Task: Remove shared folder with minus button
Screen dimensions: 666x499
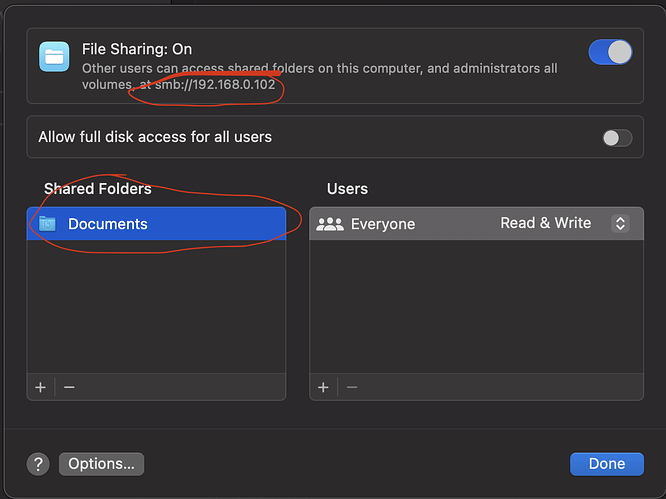Action: click(x=69, y=387)
